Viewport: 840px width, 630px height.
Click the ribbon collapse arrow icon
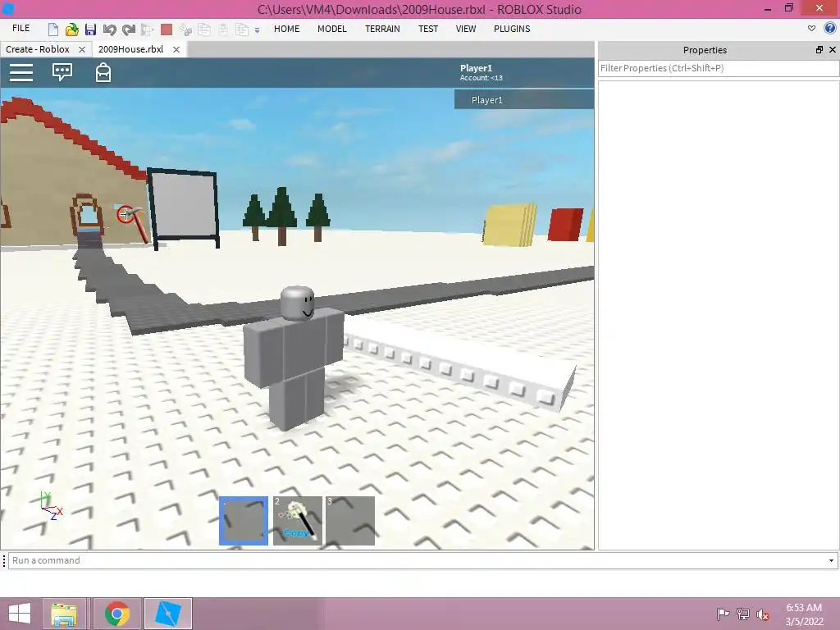(811, 29)
